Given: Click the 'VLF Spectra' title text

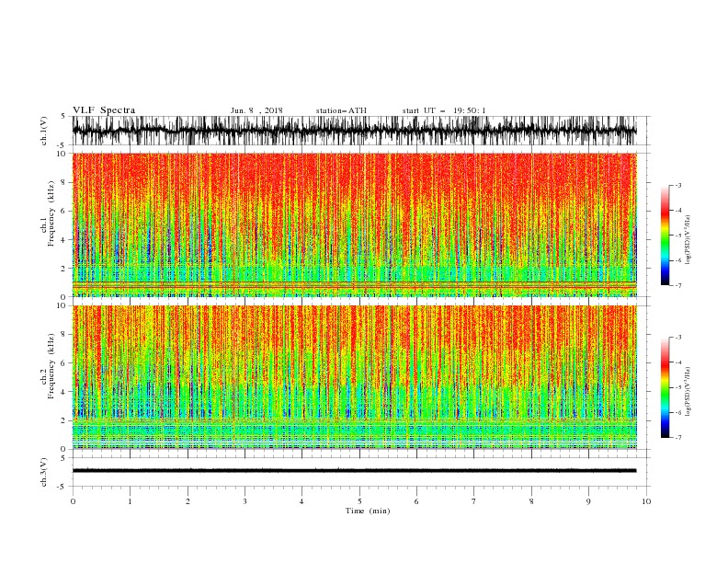Looking at the screenshot, I should [104, 110].
